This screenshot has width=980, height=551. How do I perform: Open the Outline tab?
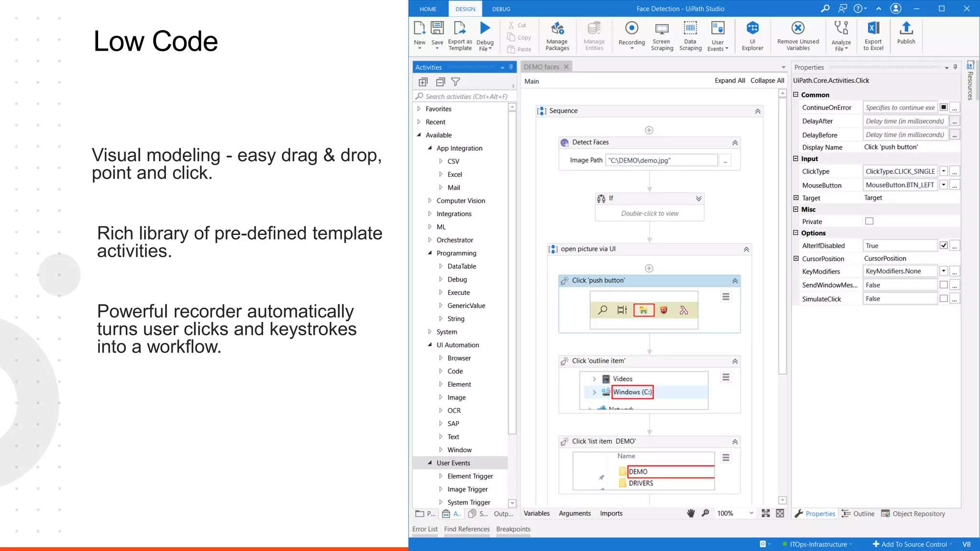click(x=858, y=514)
